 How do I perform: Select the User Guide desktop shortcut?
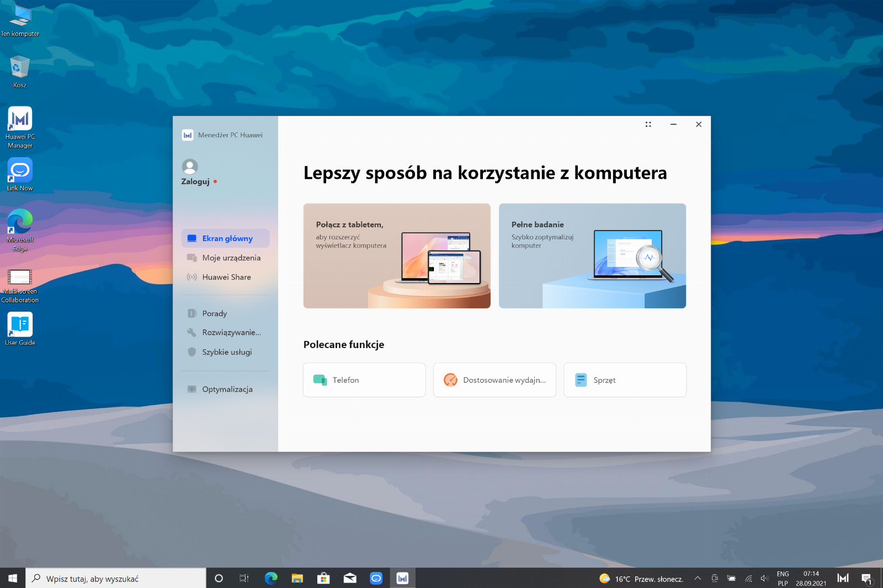point(20,329)
